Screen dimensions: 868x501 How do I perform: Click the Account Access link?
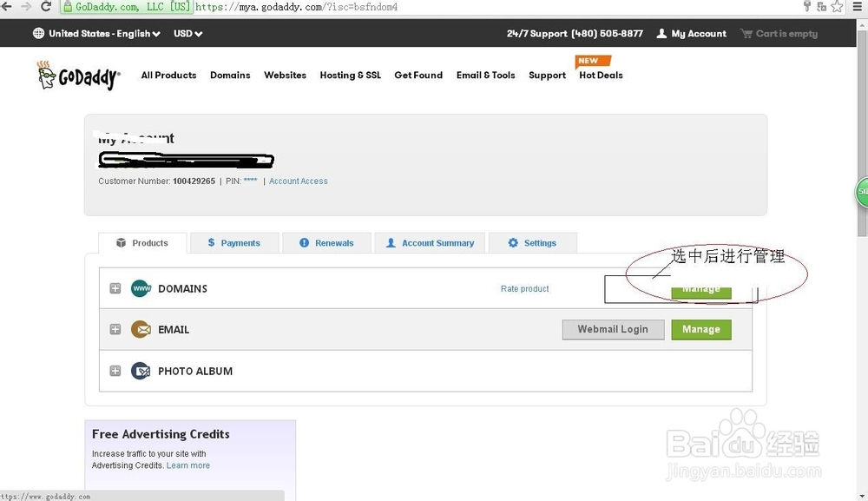[x=299, y=181]
